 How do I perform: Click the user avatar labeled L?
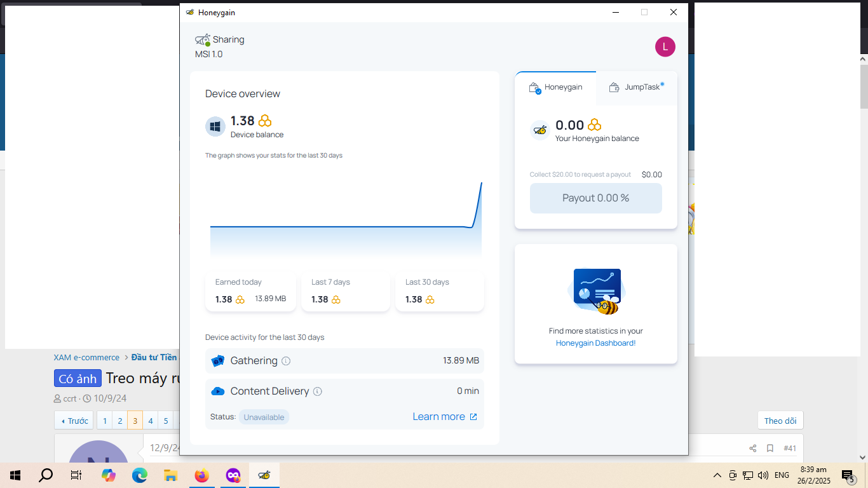[x=665, y=46]
